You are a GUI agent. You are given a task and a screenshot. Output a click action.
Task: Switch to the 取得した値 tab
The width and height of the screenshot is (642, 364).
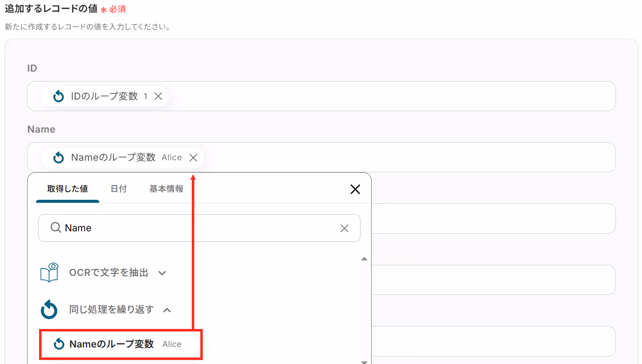point(68,189)
